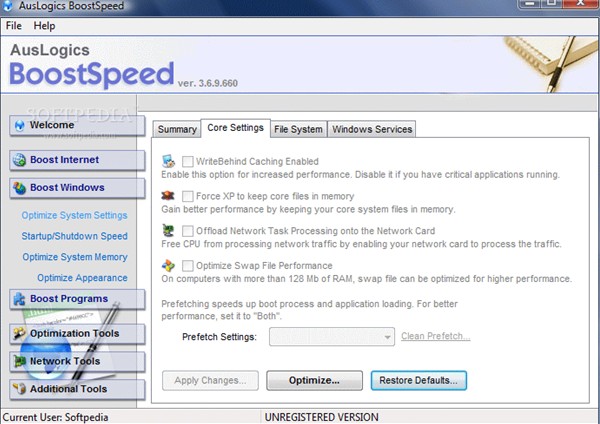Click the Optimize Swap File icon

168,265
